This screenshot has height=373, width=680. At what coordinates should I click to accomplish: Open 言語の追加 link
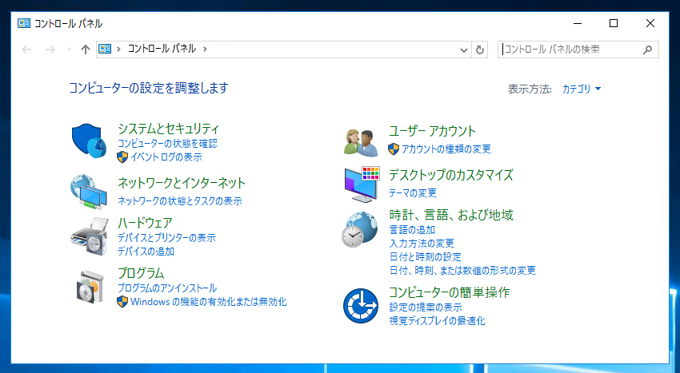(412, 229)
